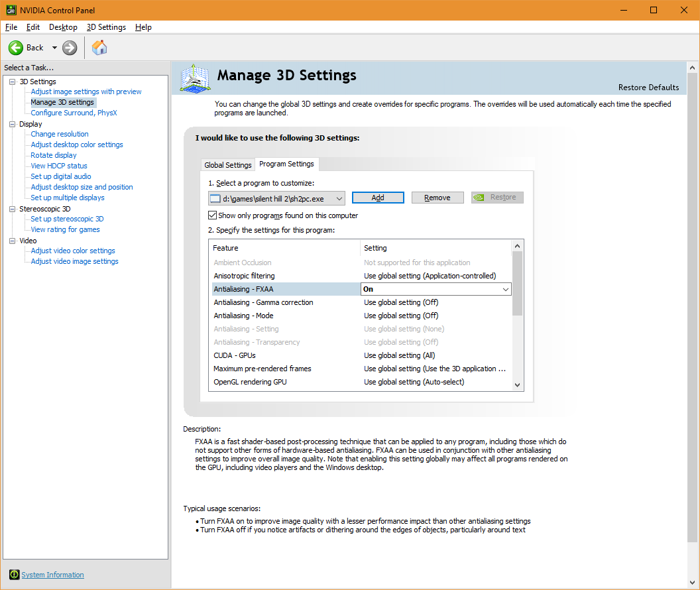
Task: Open Change resolution task
Action: [x=60, y=134]
